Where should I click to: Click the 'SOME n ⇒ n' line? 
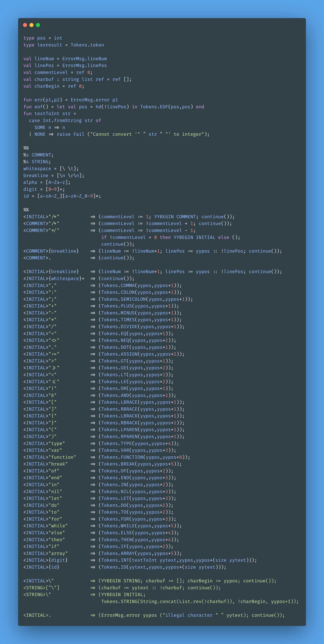pos(50,128)
